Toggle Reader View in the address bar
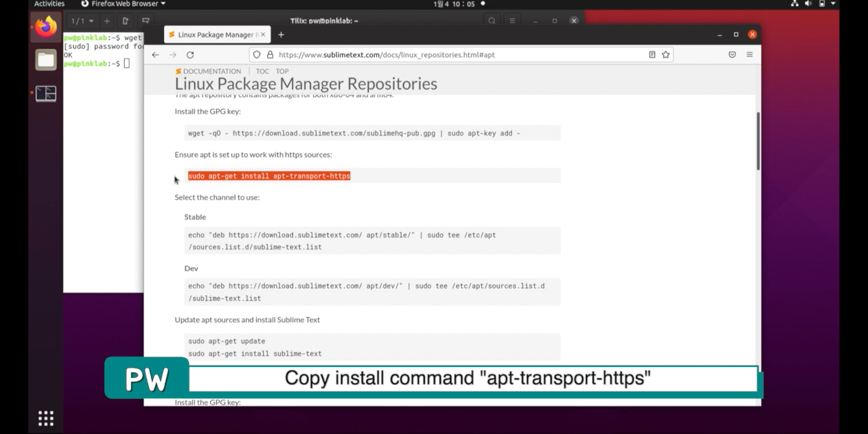 tap(652, 55)
